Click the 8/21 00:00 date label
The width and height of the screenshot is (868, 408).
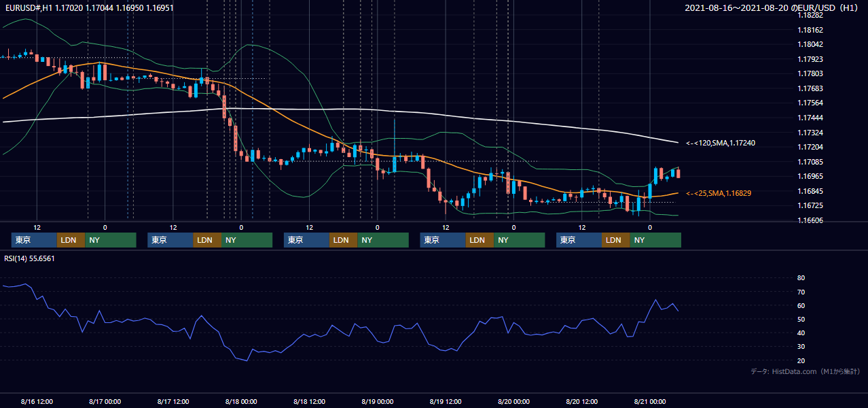(x=650, y=402)
